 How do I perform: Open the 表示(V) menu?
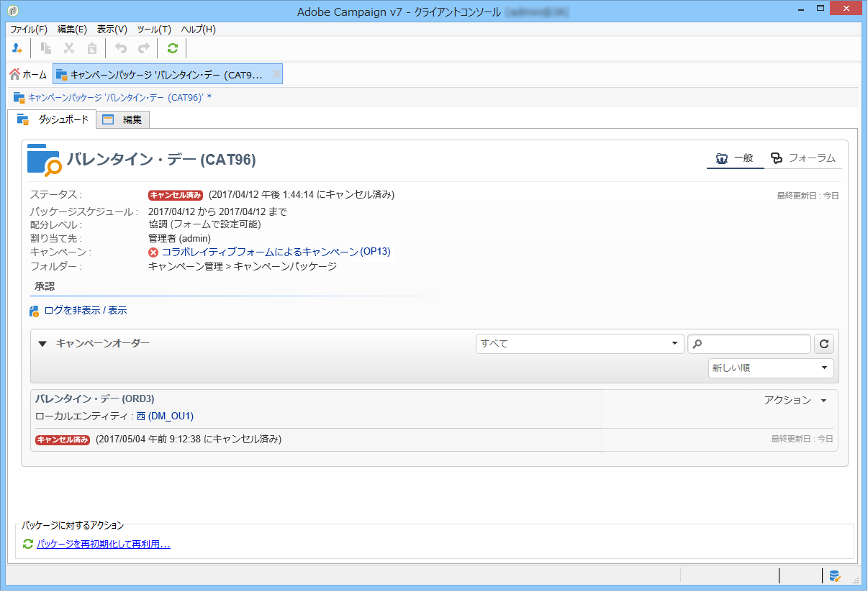pos(112,29)
